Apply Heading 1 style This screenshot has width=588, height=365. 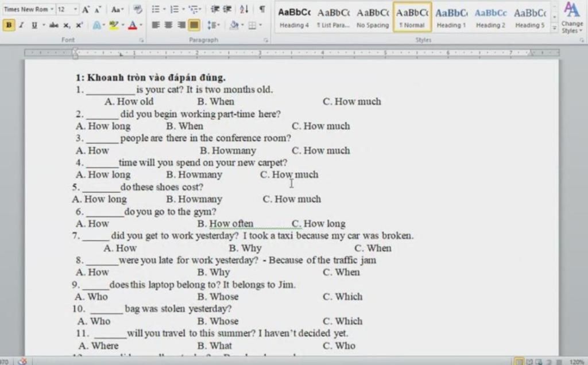451,17
